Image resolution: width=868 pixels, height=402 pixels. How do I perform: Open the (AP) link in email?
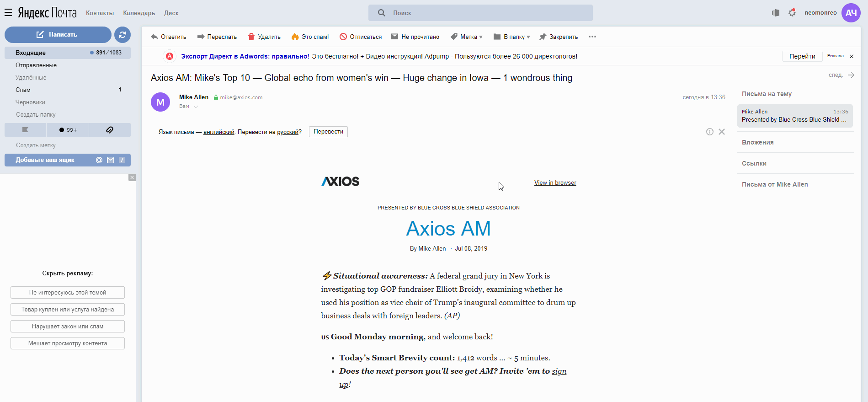452,316
